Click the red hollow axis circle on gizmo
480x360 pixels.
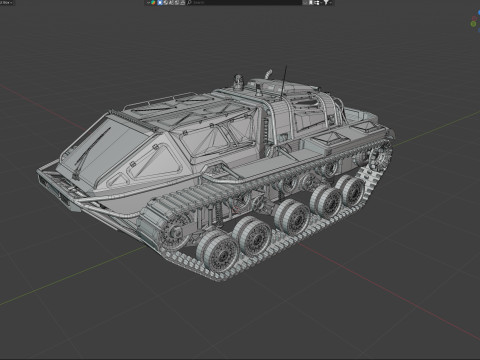coord(475,19)
